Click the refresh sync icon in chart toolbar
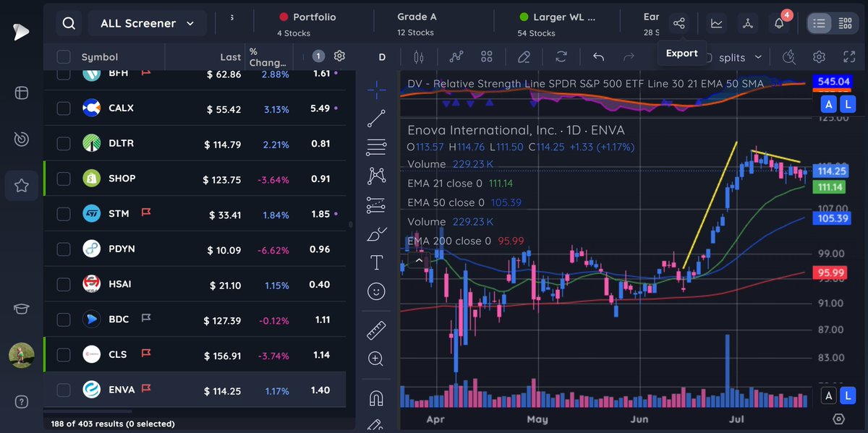Screen dimensions: 868x433 tap(561, 56)
